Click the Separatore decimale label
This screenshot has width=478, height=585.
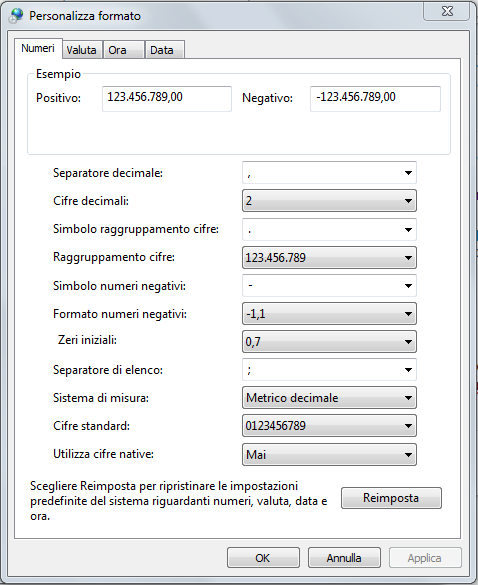coord(108,173)
